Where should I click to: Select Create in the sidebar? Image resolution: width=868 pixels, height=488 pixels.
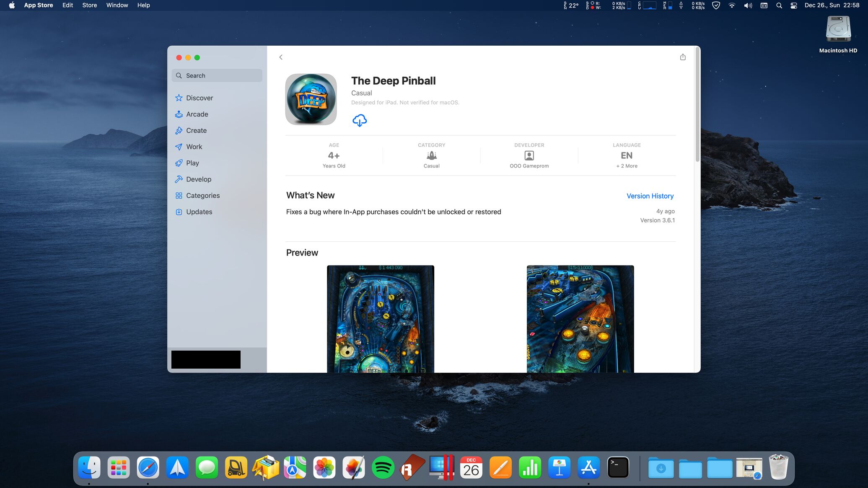[x=196, y=130]
